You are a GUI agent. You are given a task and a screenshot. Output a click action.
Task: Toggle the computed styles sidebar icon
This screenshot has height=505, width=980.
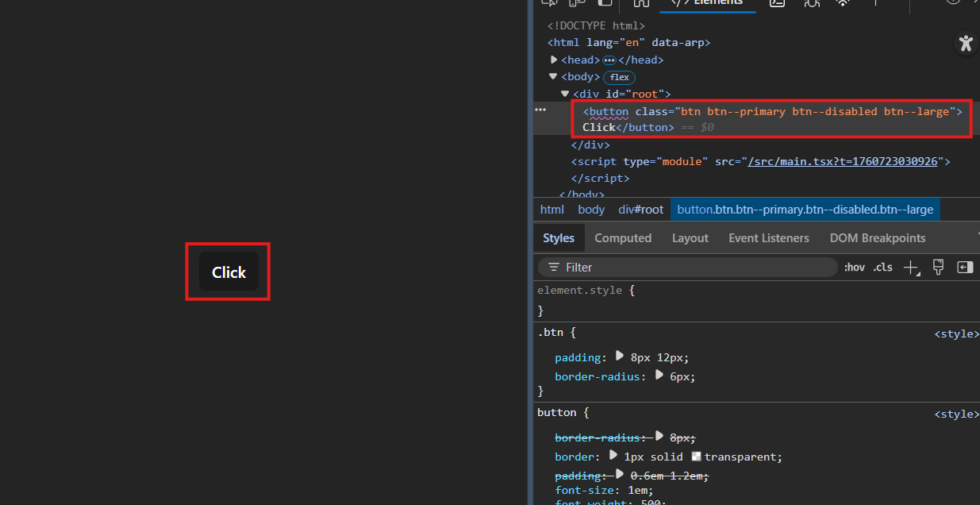[965, 268]
